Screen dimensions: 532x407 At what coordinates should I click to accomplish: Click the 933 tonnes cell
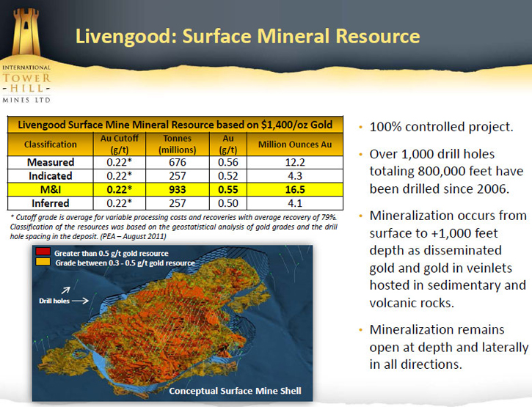tap(178, 189)
